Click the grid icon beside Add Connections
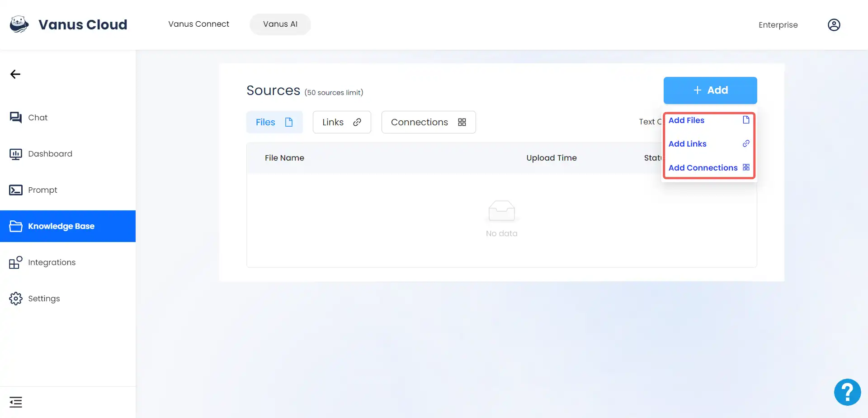Screen dimensions: 868x418 point(746,167)
